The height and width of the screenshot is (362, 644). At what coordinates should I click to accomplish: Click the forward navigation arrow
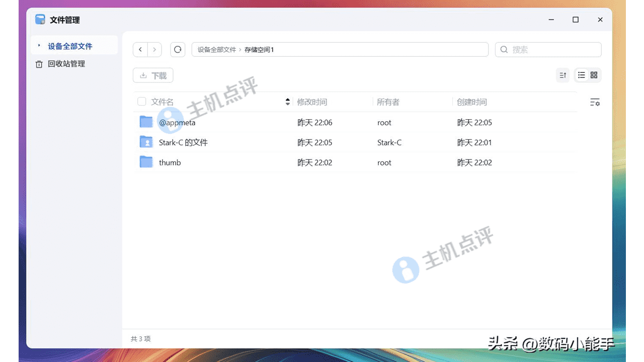click(154, 49)
